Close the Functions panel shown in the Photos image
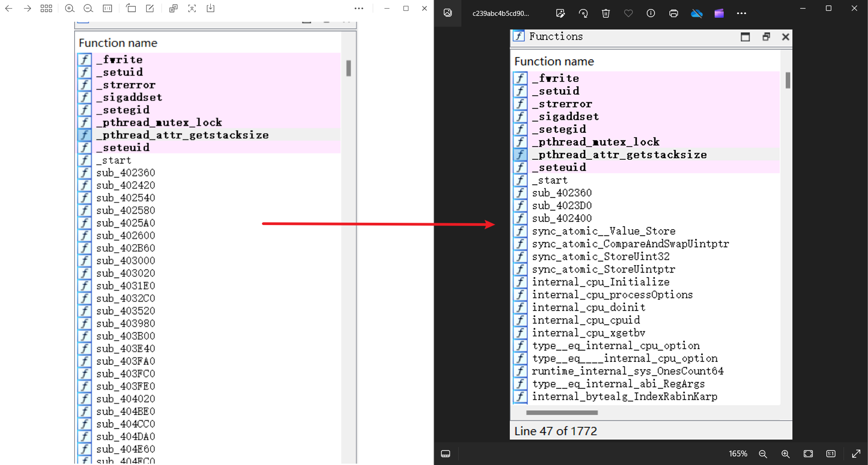868x465 pixels. pos(786,37)
